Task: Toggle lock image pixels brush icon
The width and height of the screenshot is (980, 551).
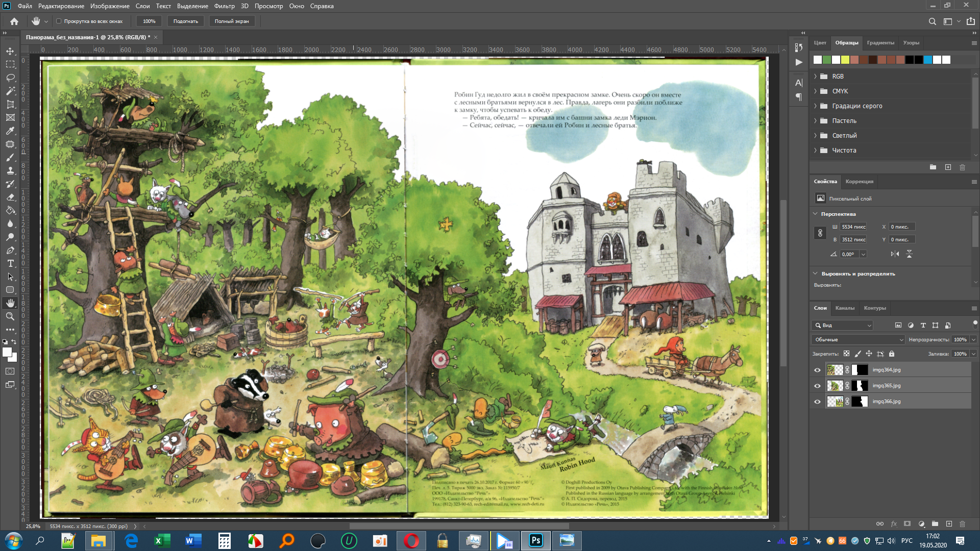Action: [857, 354]
